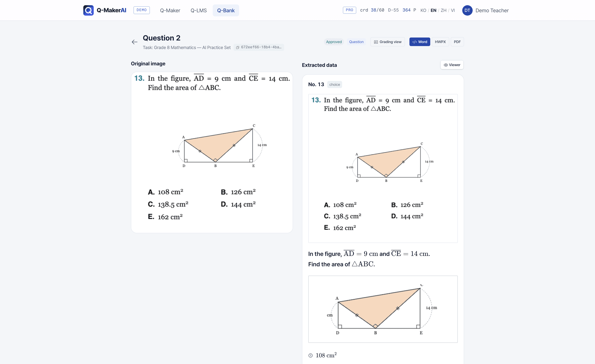Click the Approved status tag
This screenshot has height=364, width=595.
(x=334, y=42)
